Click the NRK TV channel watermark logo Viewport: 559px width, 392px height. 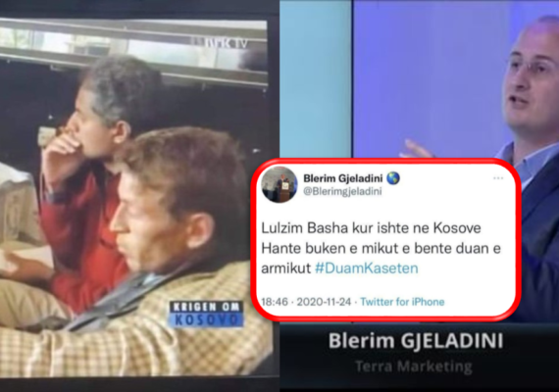226,43
